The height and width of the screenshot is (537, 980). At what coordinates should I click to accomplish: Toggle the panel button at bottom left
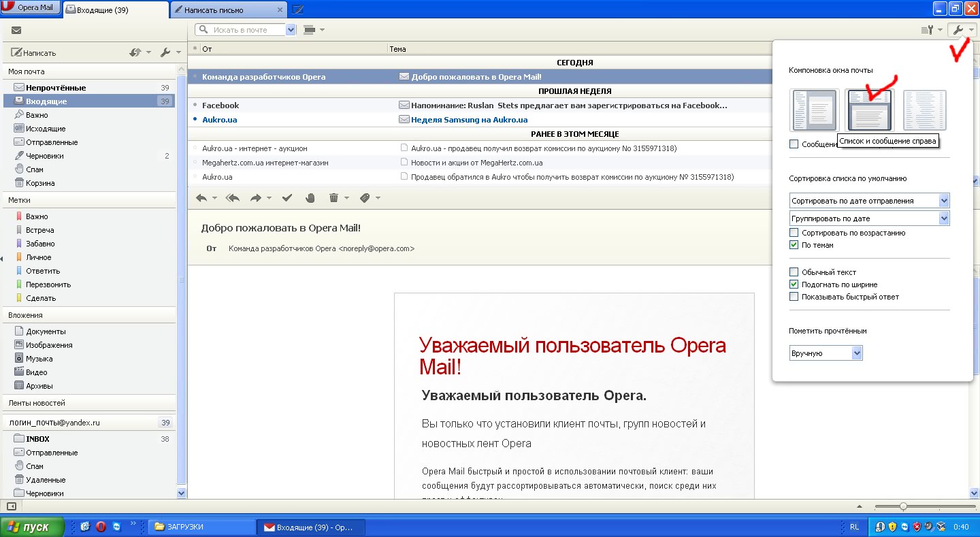click(12, 506)
